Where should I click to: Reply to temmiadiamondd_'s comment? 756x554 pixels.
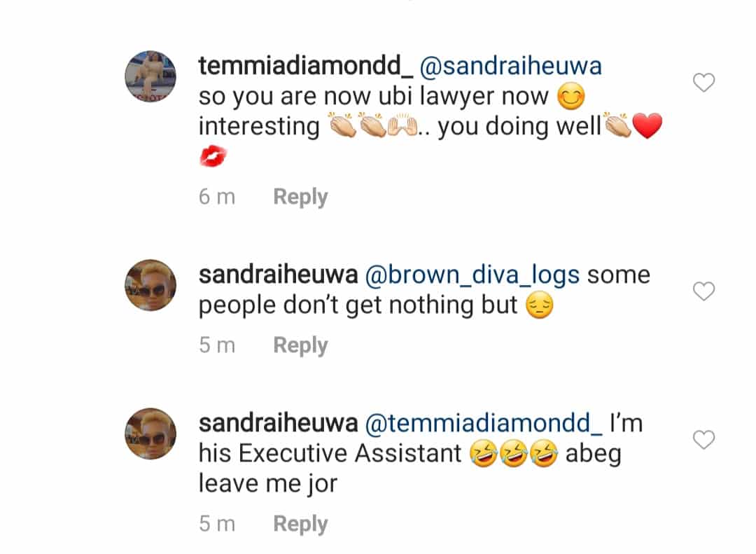pos(300,197)
